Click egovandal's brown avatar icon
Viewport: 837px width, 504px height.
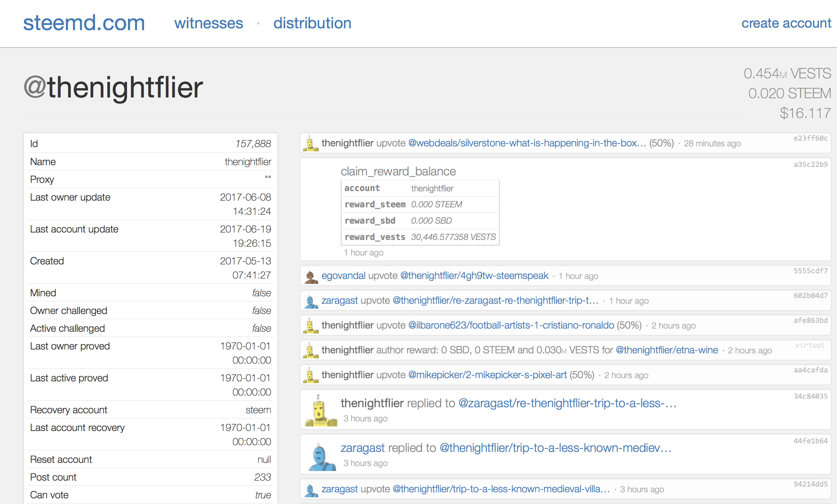click(x=311, y=276)
